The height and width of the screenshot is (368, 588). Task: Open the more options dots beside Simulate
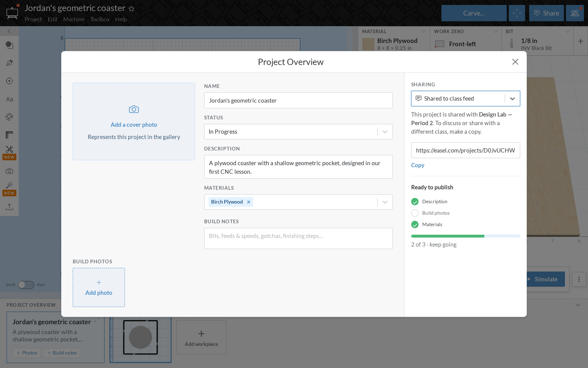pos(579,279)
